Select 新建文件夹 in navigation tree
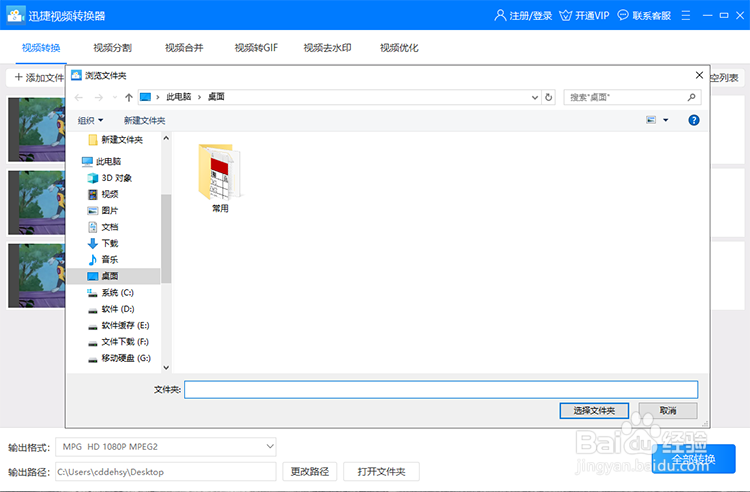The width and height of the screenshot is (750, 492). point(116,140)
